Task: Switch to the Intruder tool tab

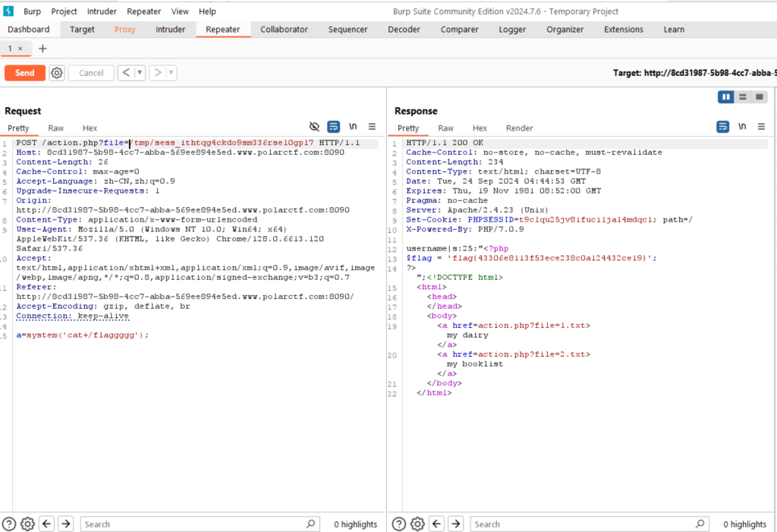Action: click(171, 30)
